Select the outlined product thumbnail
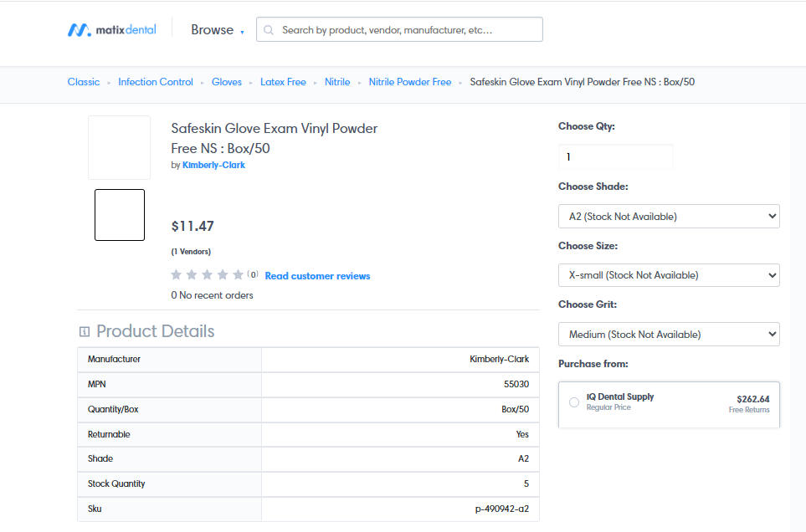The width and height of the screenshot is (806, 532). pos(120,215)
